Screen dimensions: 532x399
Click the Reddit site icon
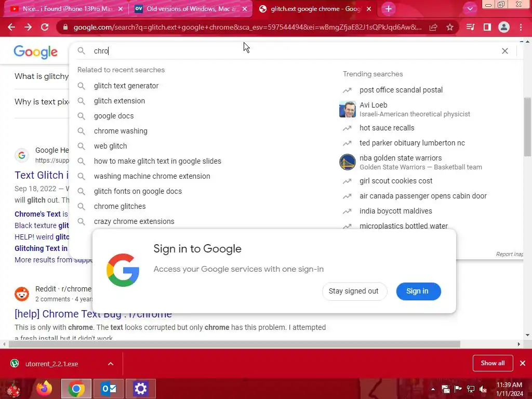click(22, 294)
